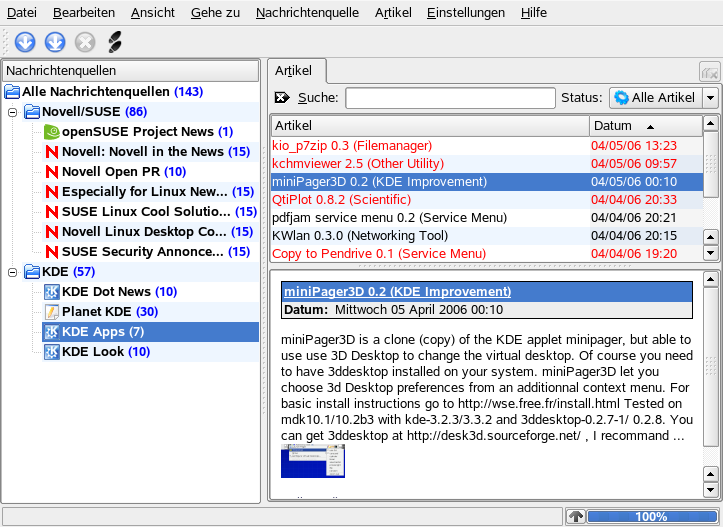Open the Hilfe menu
This screenshot has height=527, width=723.
point(533,12)
